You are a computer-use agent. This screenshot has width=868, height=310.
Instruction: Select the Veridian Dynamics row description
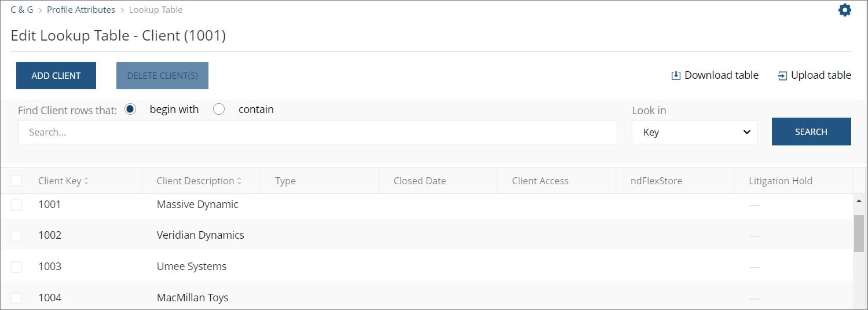tap(200, 235)
